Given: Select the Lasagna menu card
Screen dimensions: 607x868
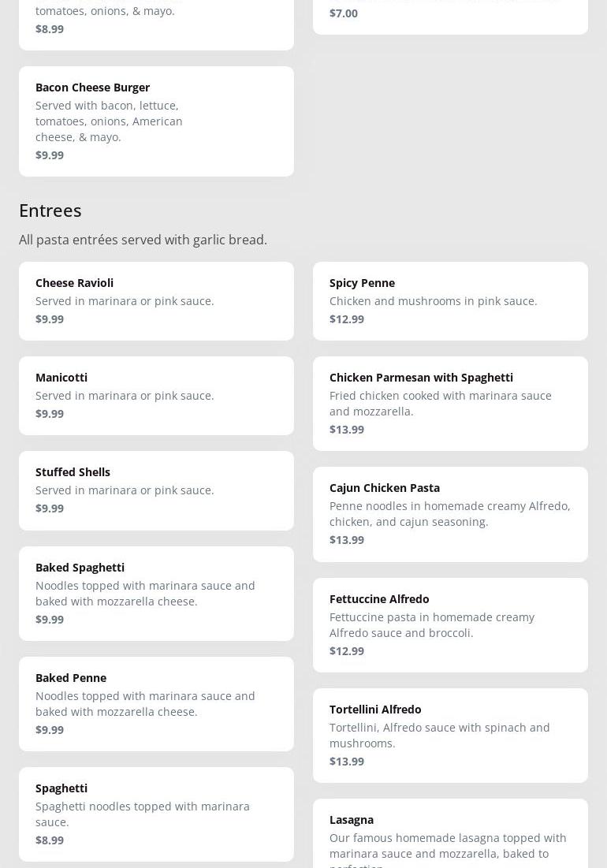Looking at the screenshot, I should pos(450,833).
